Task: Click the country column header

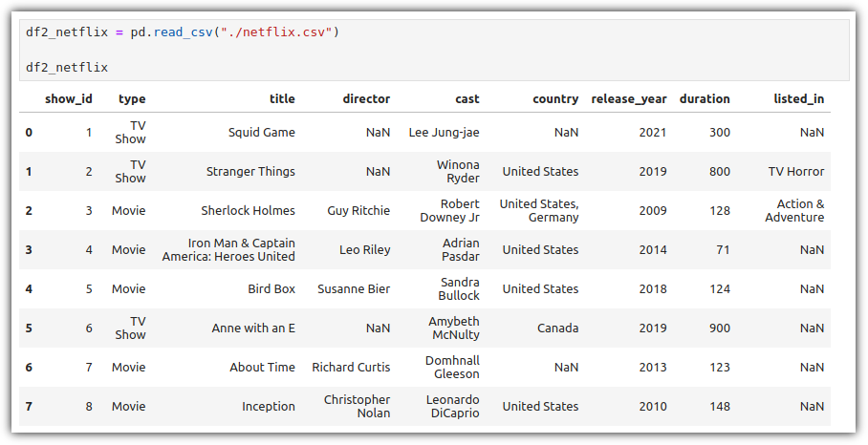Action: tap(555, 99)
